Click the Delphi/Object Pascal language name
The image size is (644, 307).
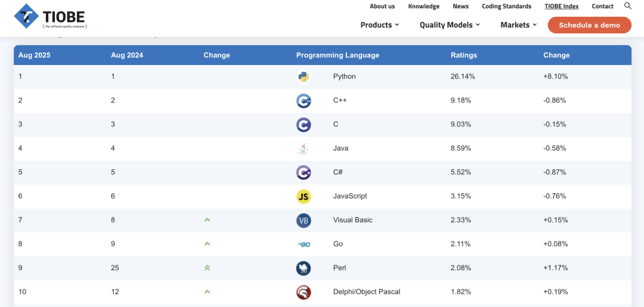(x=366, y=292)
